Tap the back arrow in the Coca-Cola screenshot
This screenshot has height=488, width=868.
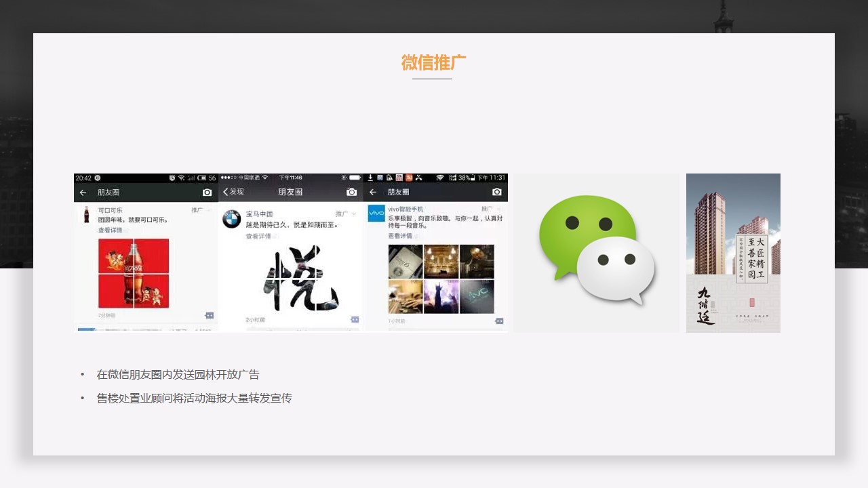[83, 192]
